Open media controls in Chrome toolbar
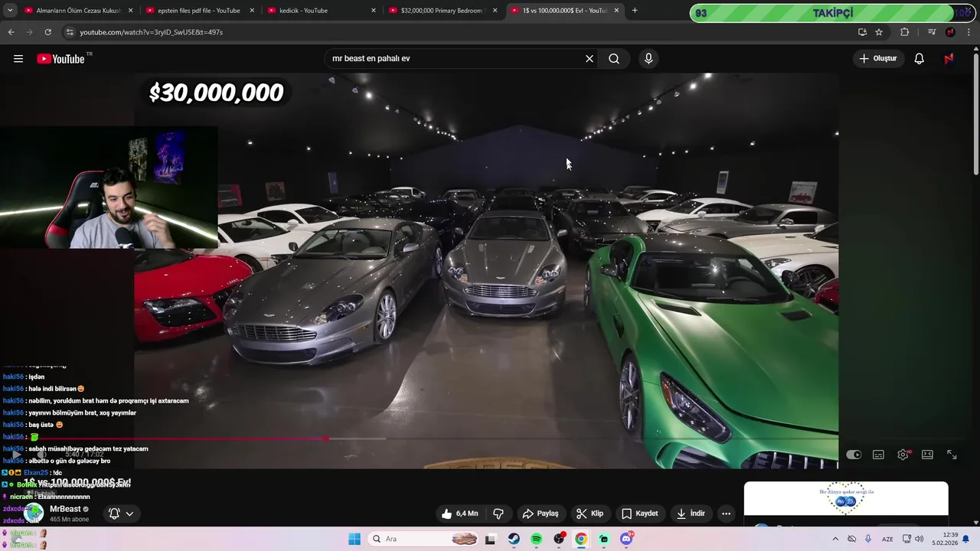Screen dimensions: 980x551 click(932, 32)
